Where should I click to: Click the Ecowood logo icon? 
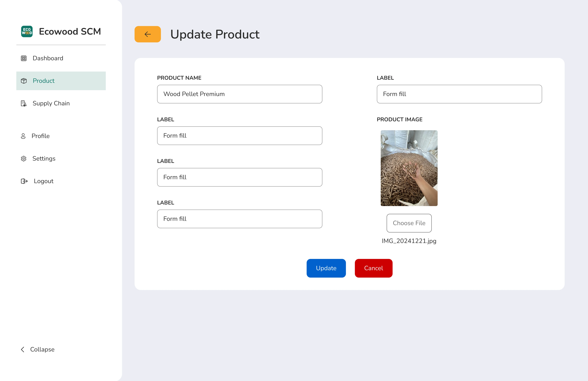(x=27, y=31)
